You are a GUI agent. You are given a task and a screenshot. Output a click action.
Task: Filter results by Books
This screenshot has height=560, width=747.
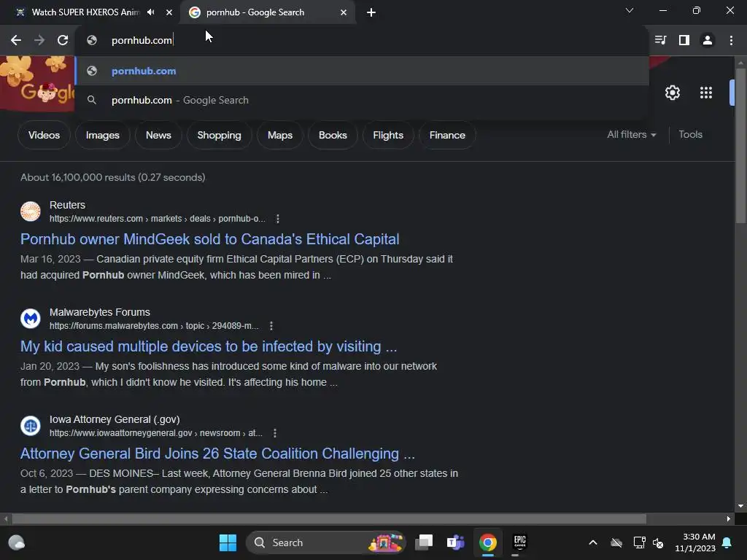click(333, 135)
